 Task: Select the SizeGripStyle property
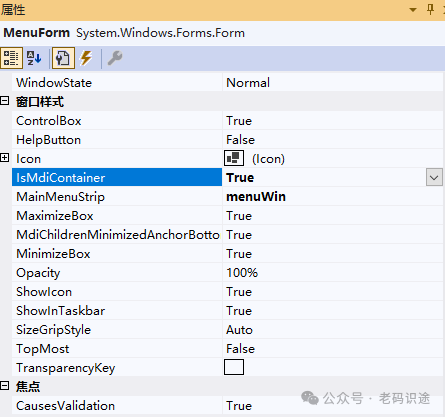tap(53, 330)
